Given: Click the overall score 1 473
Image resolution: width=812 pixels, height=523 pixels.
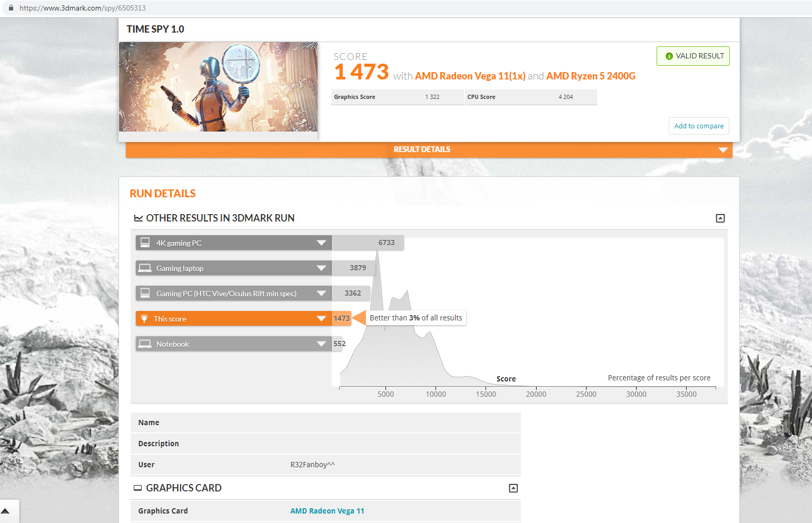Looking at the screenshot, I should pos(361,72).
